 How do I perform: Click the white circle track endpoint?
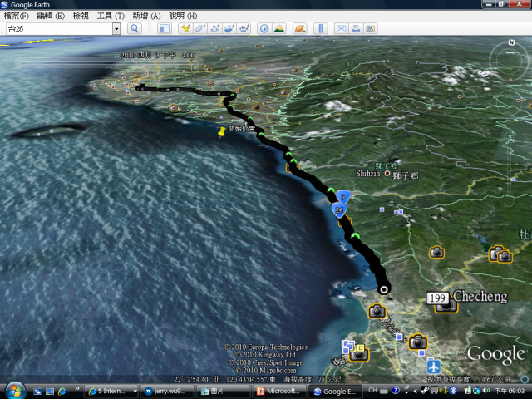tap(384, 289)
